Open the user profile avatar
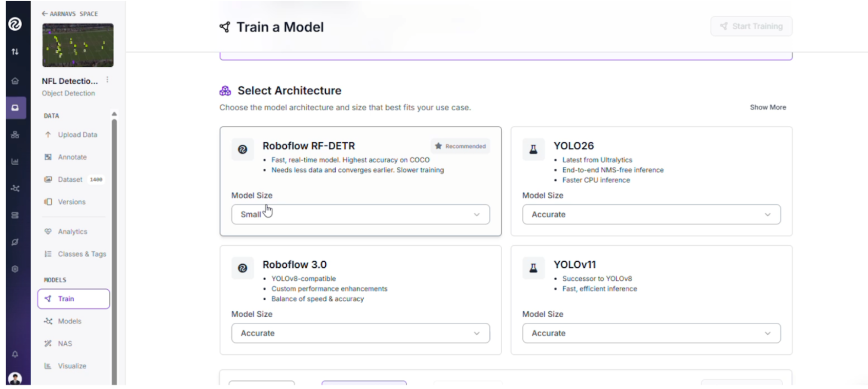Image resolution: width=868 pixels, height=389 pixels. [15, 379]
